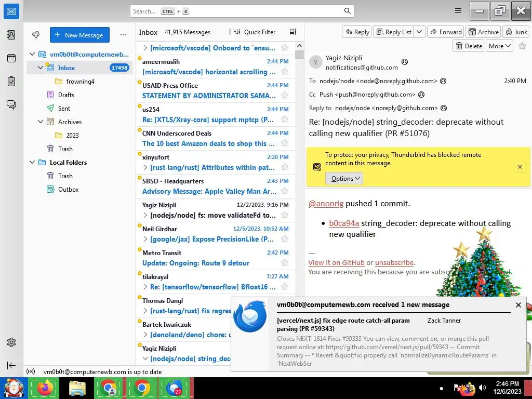Expand the tensorflow Bfloat16 thread
The height and width of the screenshot is (399, 532).
(145, 287)
